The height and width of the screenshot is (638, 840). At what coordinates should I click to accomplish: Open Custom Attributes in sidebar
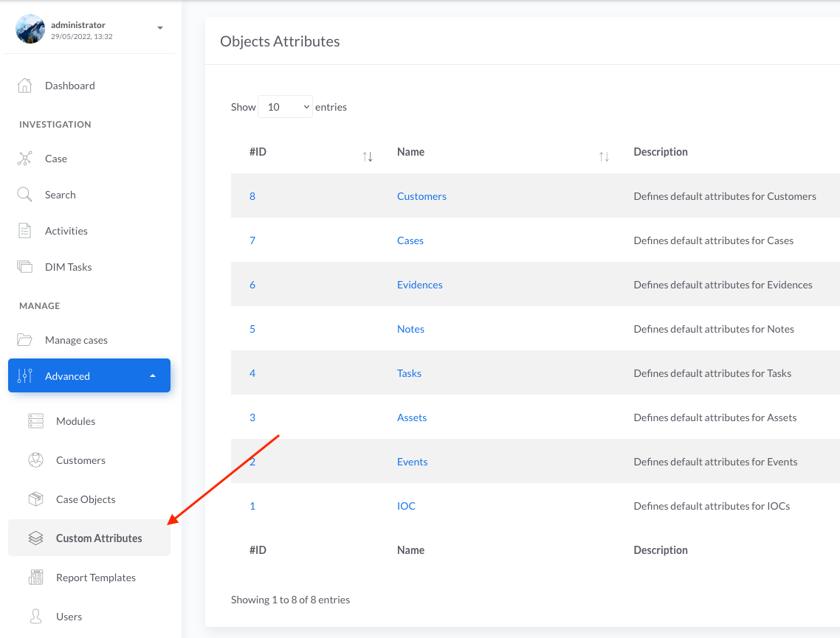point(99,538)
